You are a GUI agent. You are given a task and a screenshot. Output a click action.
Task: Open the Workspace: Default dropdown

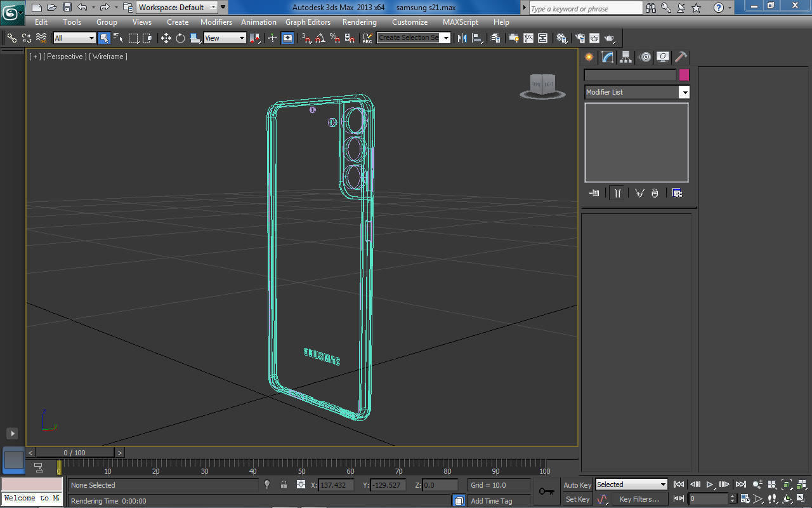point(178,8)
